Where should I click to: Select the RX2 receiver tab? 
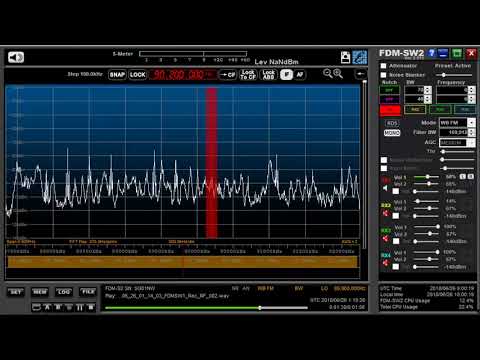[415, 109]
